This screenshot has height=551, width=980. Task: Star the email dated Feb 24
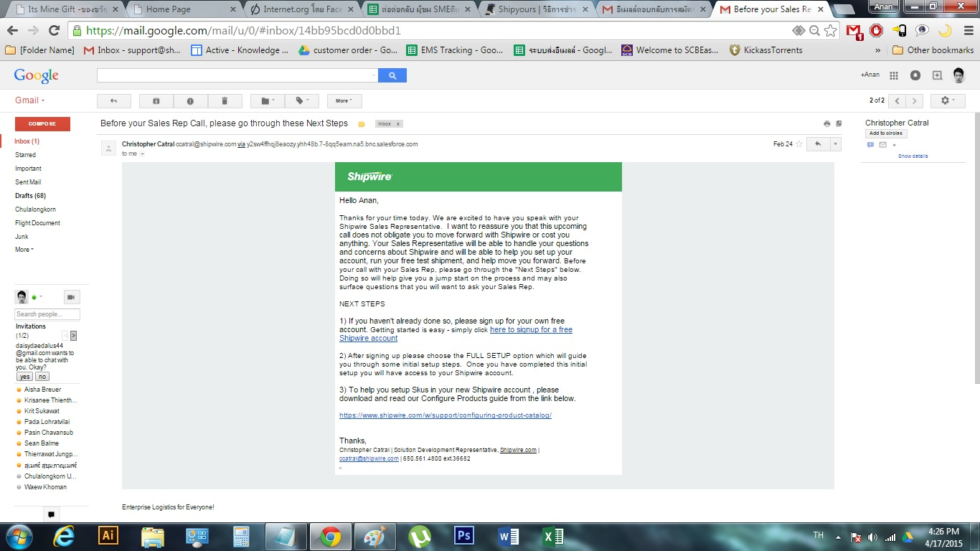(x=798, y=144)
